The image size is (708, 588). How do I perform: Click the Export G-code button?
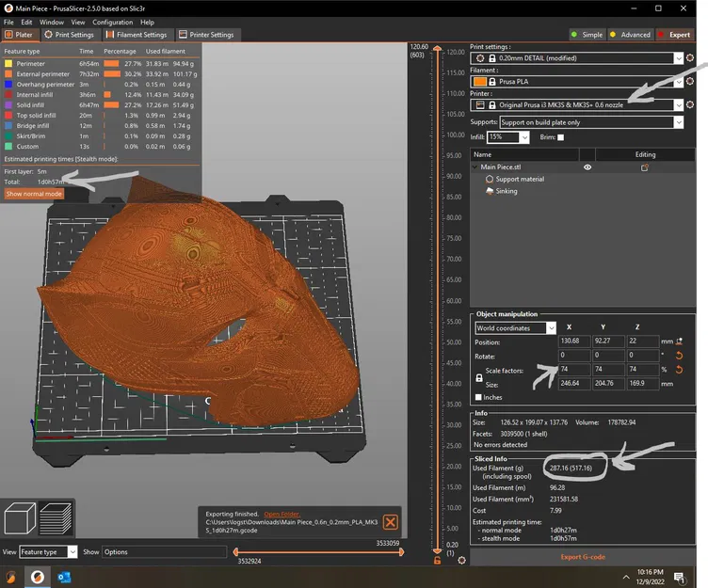pos(584,557)
